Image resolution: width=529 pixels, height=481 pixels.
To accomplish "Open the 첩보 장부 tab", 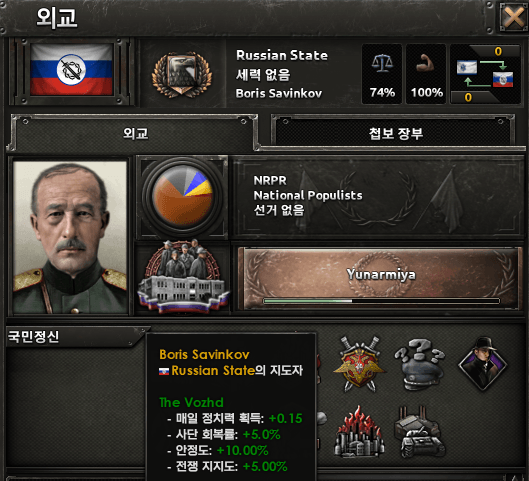I will (x=395, y=133).
